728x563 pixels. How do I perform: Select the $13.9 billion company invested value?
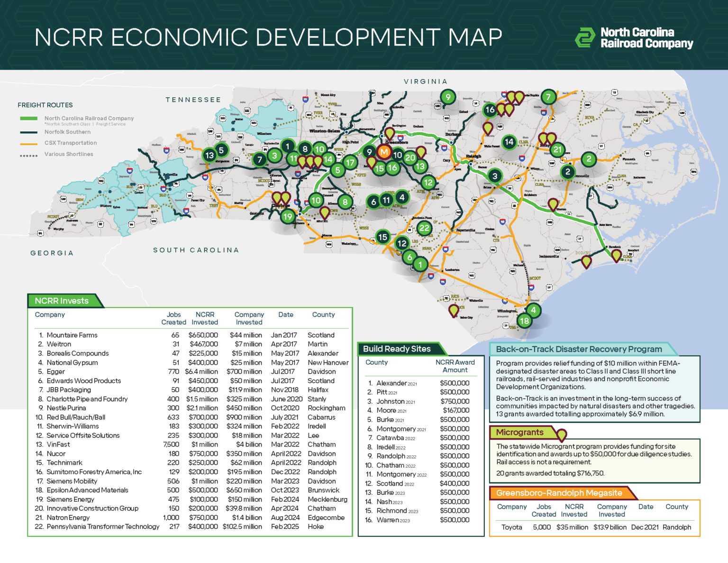point(610,527)
